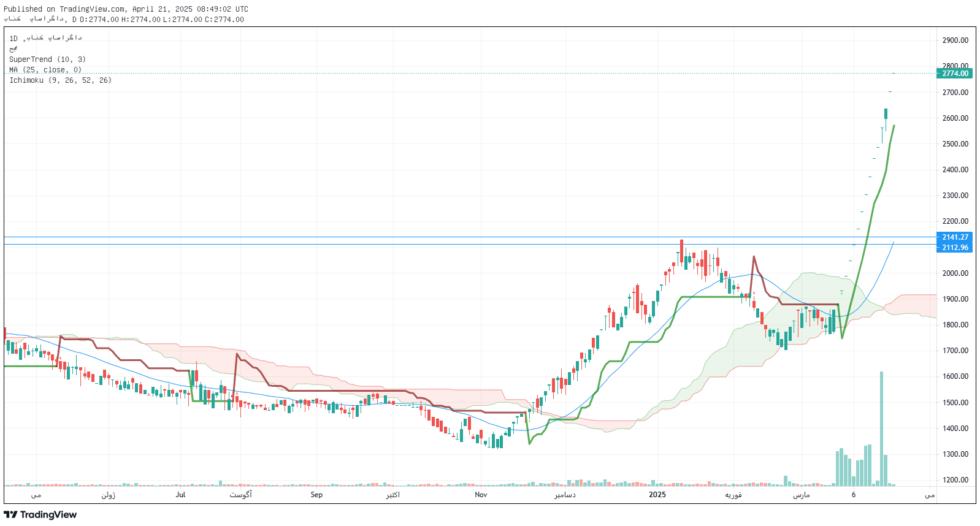Click the 2025 label on time axis
Viewport: 980px width, 526px height.
[657, 495]
